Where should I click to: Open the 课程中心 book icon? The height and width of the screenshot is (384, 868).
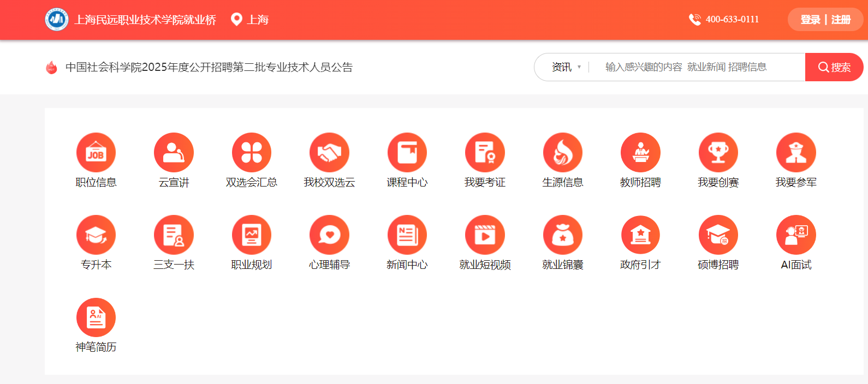[407, 153]
